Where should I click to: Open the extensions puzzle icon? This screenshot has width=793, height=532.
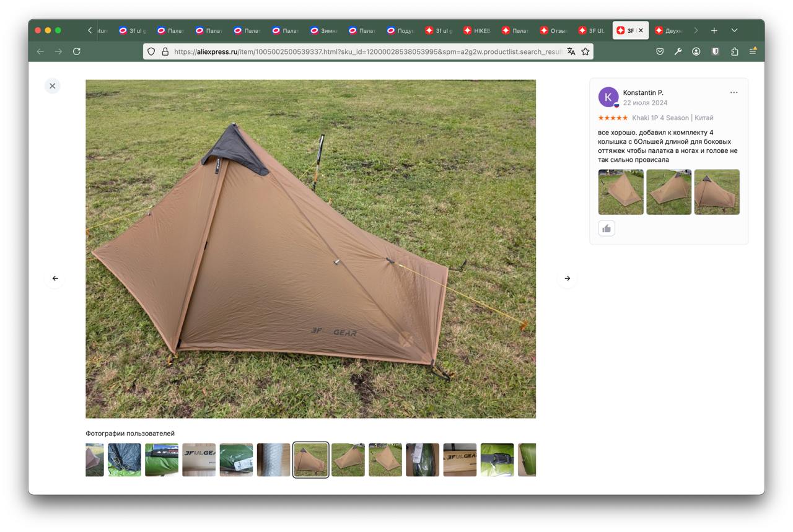tap(734, 51)
